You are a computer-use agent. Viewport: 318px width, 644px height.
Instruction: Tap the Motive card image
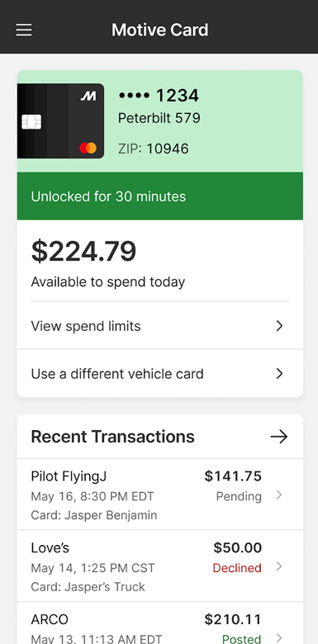60,121
